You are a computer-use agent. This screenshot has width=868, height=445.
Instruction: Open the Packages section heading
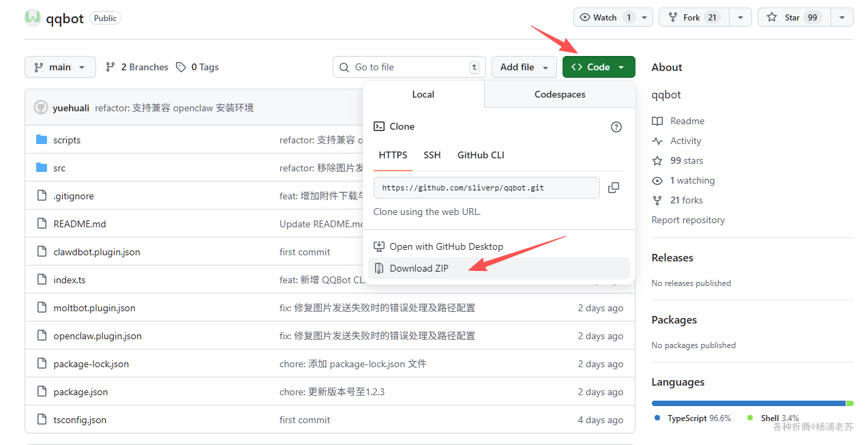click(674, 319)
